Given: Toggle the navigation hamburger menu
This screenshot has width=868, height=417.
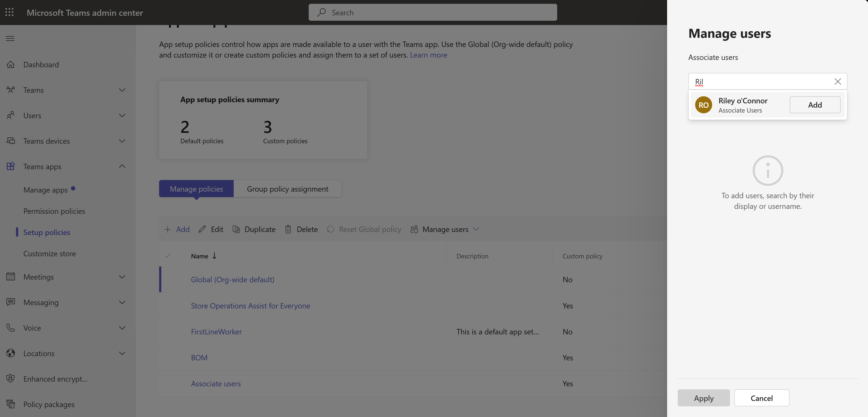Looking at the screenshot, I should point(10,38).
